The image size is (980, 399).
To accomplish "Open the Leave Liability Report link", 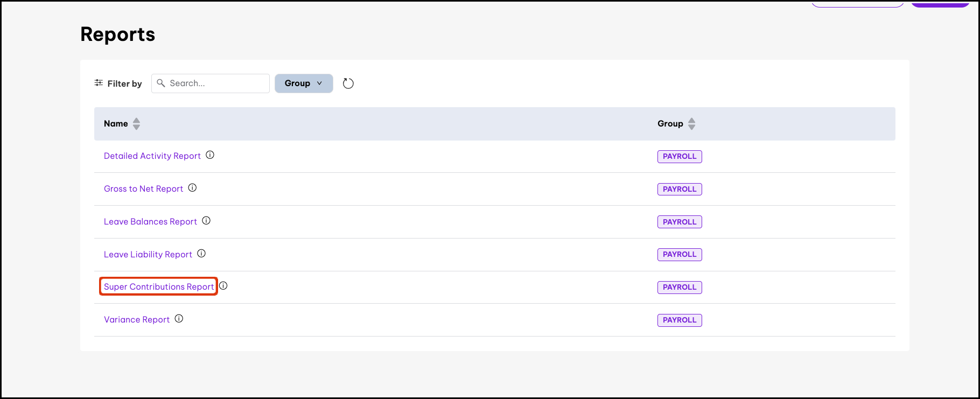I will point(148,255).
